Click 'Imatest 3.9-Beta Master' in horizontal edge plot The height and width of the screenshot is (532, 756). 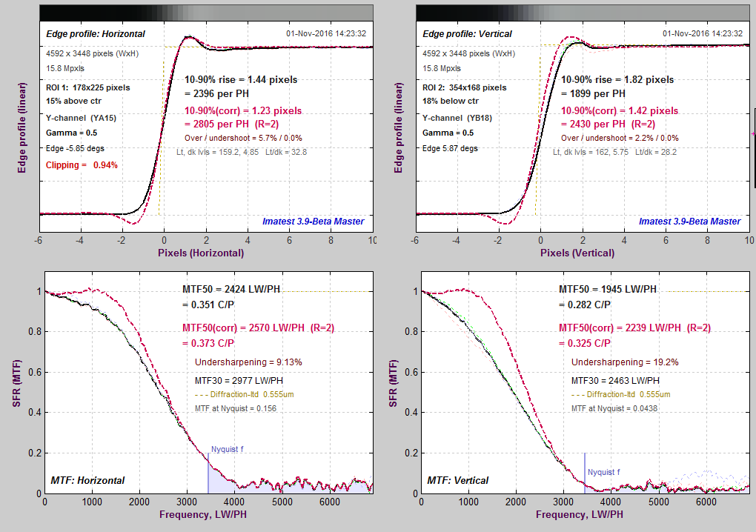coord(314,222)
